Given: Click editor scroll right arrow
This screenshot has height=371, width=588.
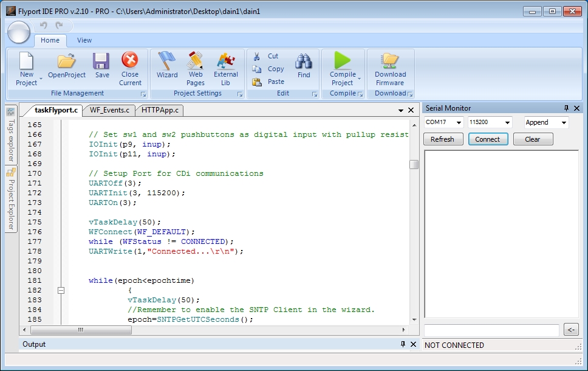Looking at the screenshot, I should [x=403, y=330].
